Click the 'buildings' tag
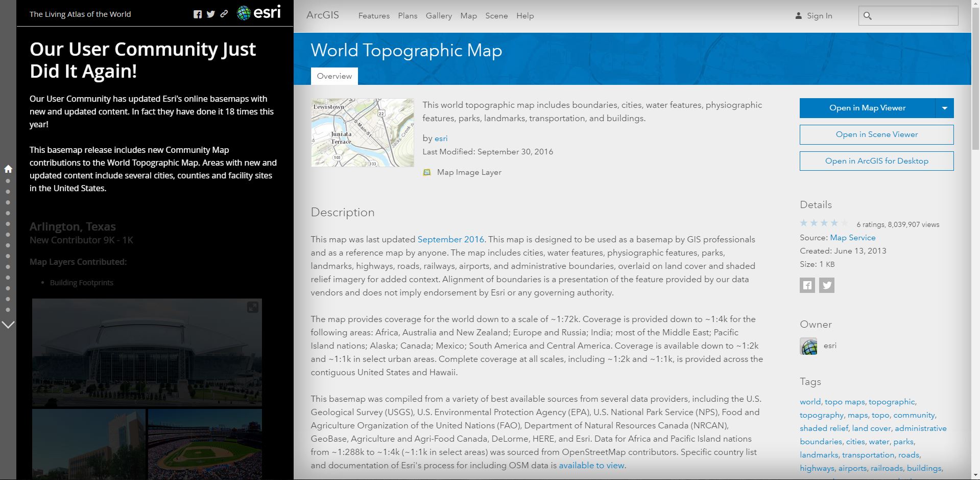Image resolution: width=980 pixels, height=480 pixels. [924, 468]
